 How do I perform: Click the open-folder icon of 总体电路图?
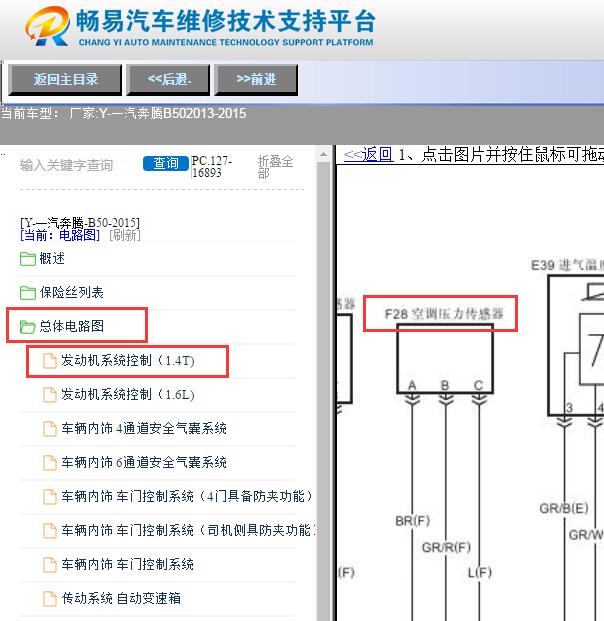coord(28,327)
